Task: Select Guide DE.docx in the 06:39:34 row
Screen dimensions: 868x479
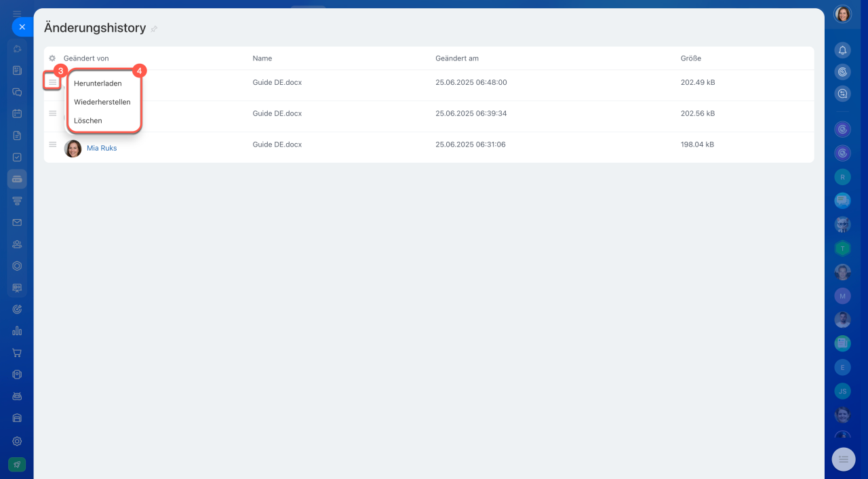Action: 277,113
